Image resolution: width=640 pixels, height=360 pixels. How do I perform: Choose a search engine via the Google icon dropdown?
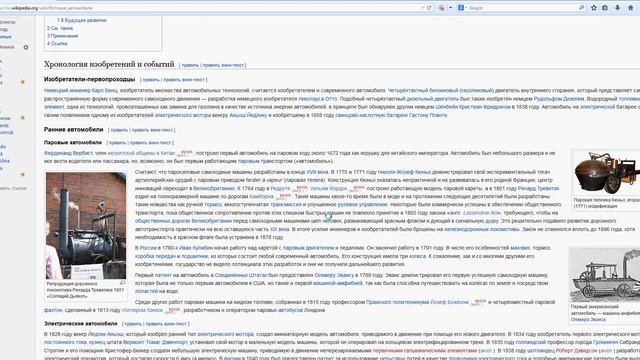461,8
